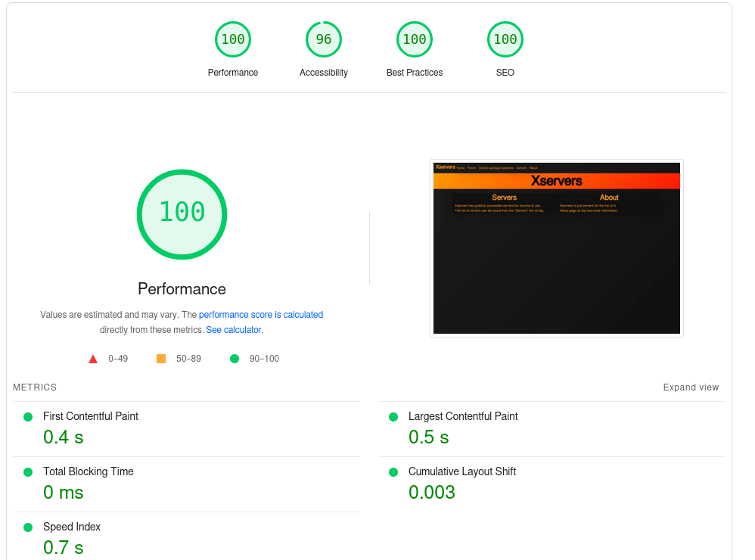The height and width of the screenshot is (560, 755).
Task: Click the Largest Contentful Paint 0.5 s value
Action: coord(428,437)
